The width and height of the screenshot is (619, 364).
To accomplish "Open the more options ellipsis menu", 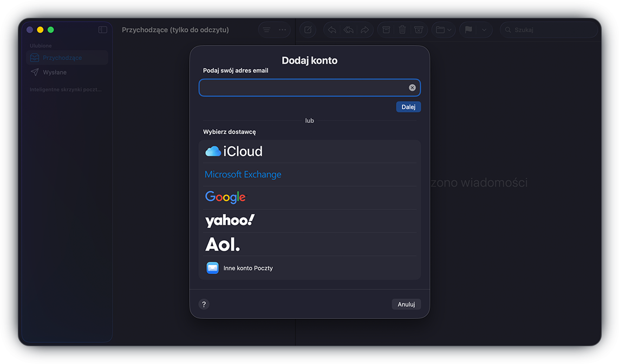I will pos(282,30).
